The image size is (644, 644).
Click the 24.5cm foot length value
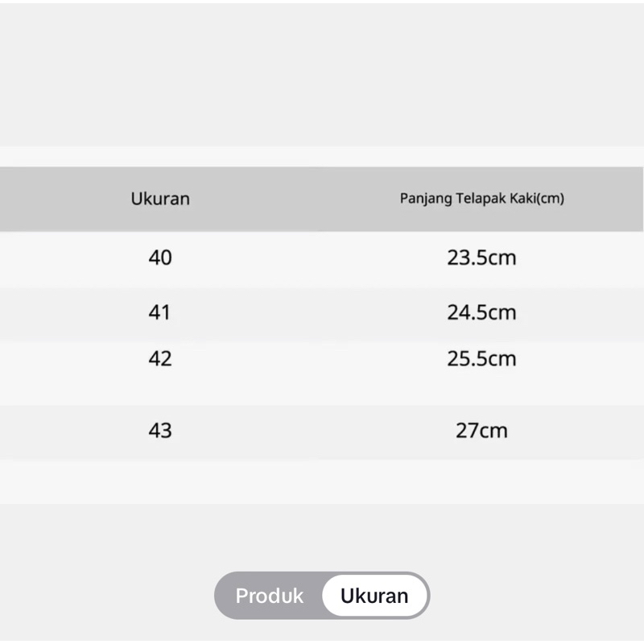click(481, 312)
